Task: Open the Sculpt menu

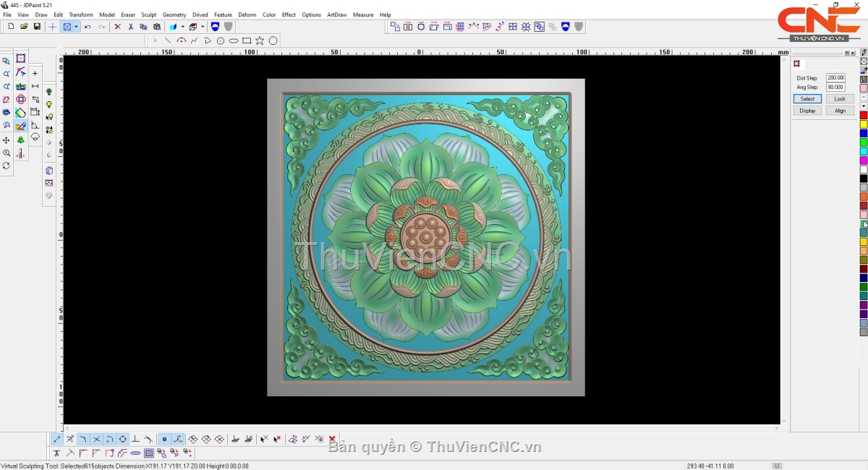Action: tap(148, 14)
